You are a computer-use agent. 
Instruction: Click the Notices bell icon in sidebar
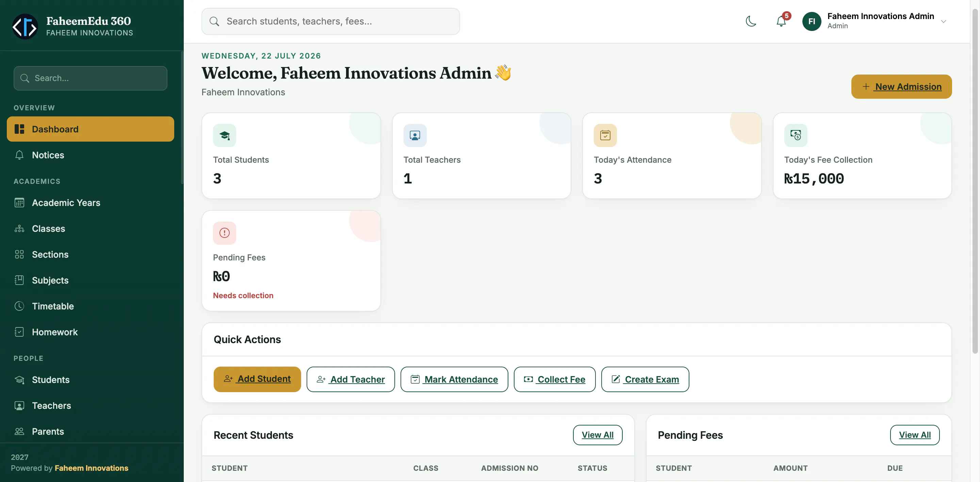[19, 155]
